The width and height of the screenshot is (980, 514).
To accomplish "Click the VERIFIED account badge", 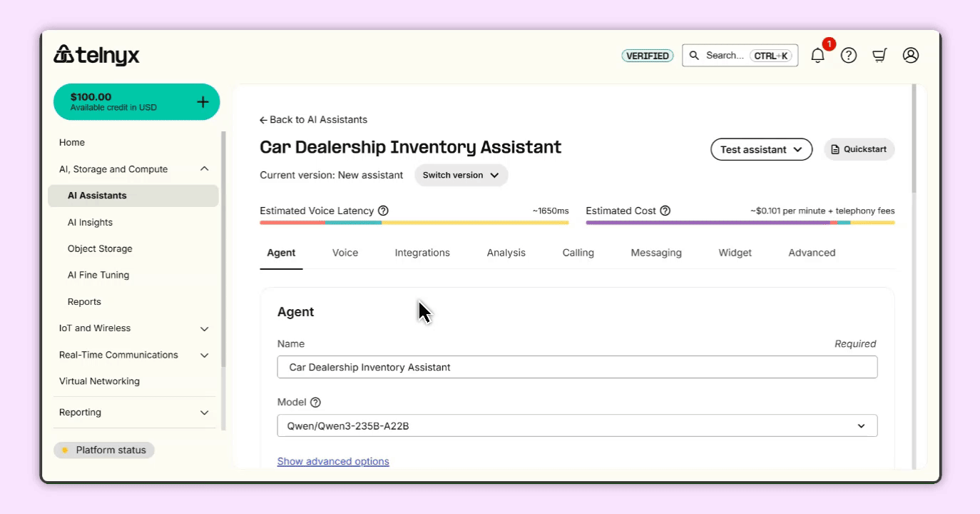I will [x=647, y=55].
